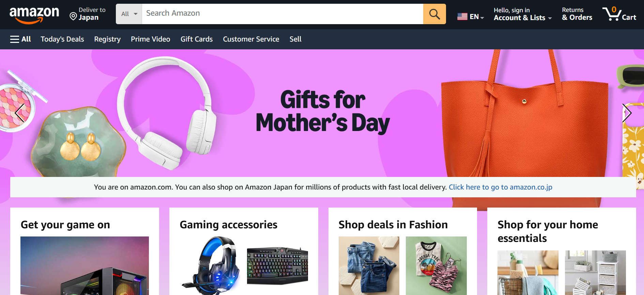Open Customer Service page

pos(251,39)
